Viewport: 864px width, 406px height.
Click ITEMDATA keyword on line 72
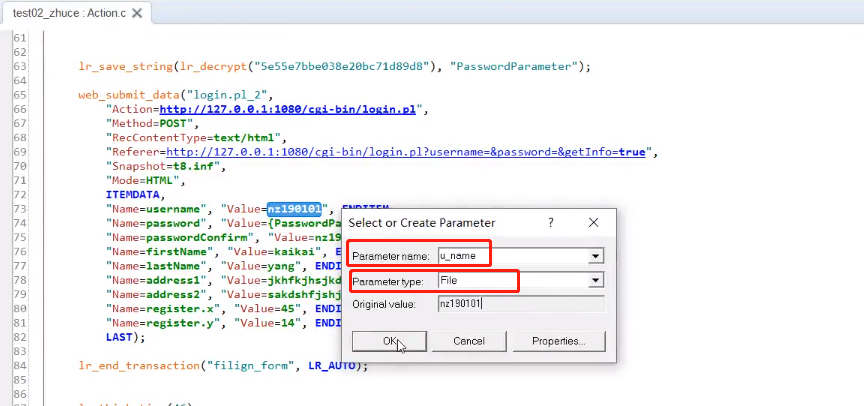133,194
